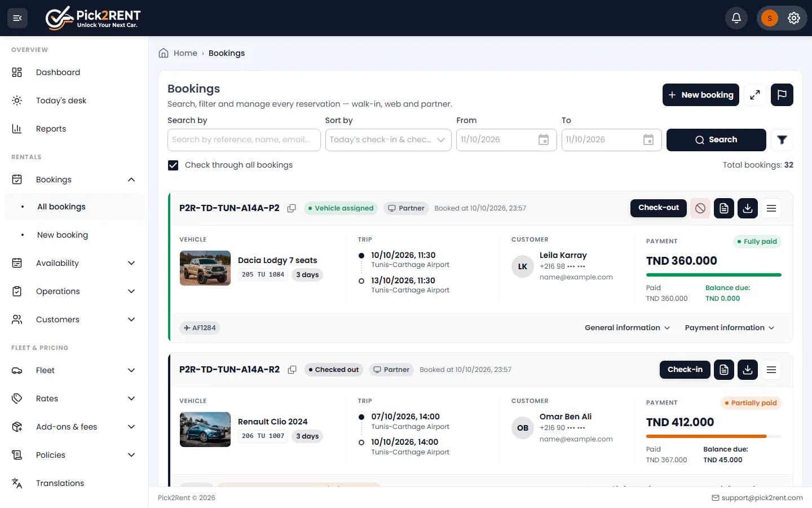Click the New booking button
The width and height of the screenshot is (812, 508).
click(x=701, y=95)
